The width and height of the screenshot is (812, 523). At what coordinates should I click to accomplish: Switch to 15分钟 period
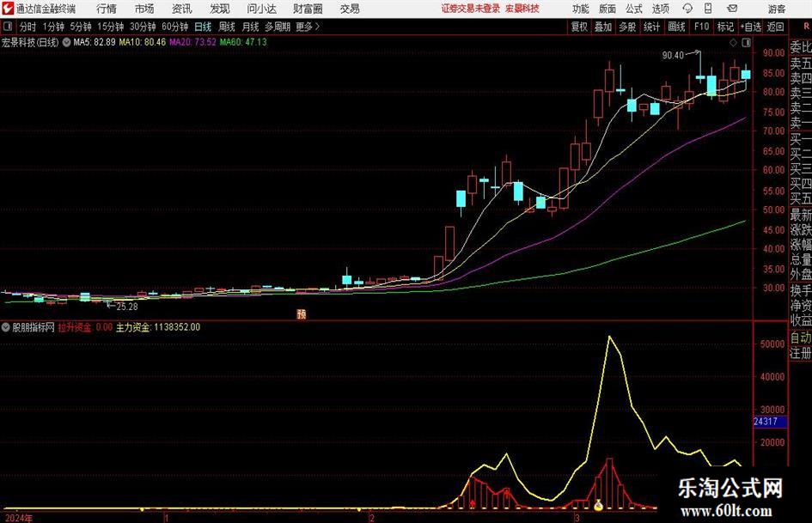(110, 27)
